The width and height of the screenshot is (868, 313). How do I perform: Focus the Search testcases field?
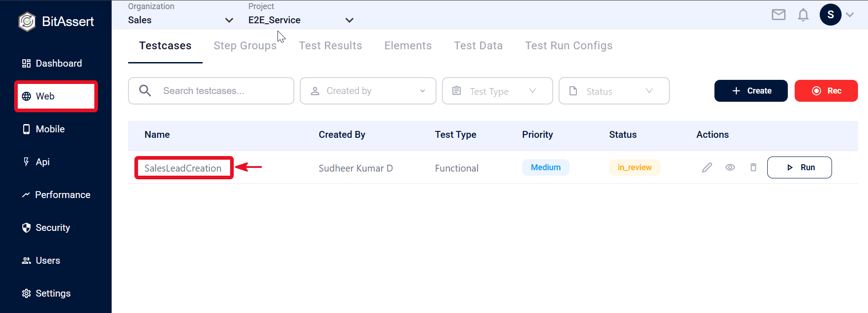click(x=211, y=91)
